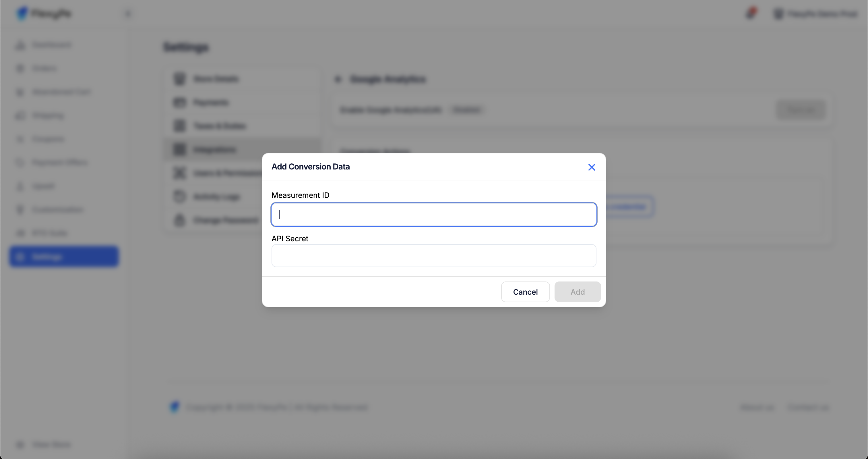Focus the API Secret text field

[434, 256]
